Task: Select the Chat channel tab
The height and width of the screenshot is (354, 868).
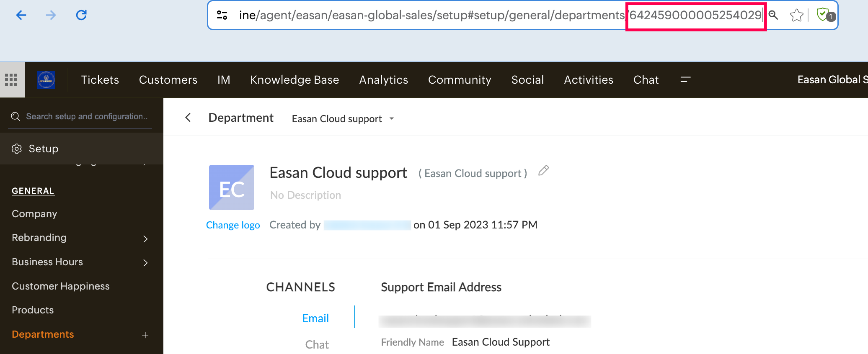Action: [317, 345]
